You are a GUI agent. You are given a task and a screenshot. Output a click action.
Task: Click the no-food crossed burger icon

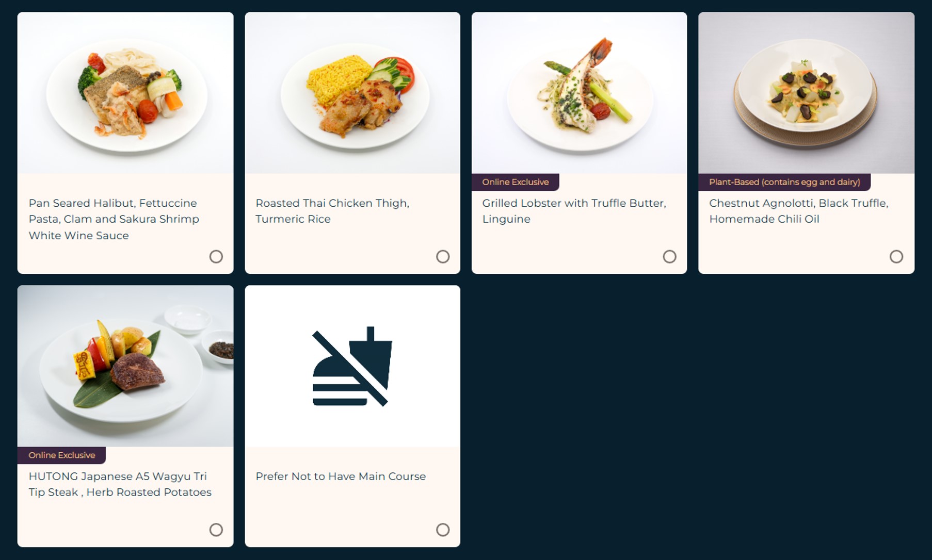point(352,366)
